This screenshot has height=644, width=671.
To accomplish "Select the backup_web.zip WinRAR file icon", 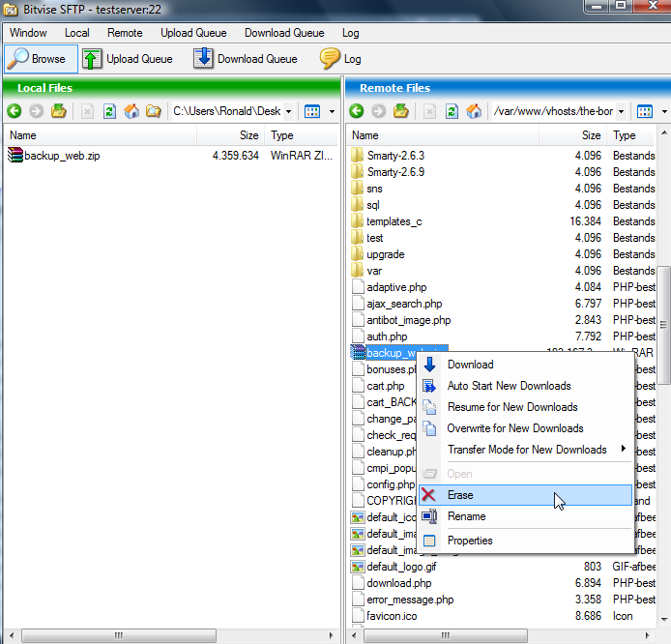I will [x=15, y=156].
